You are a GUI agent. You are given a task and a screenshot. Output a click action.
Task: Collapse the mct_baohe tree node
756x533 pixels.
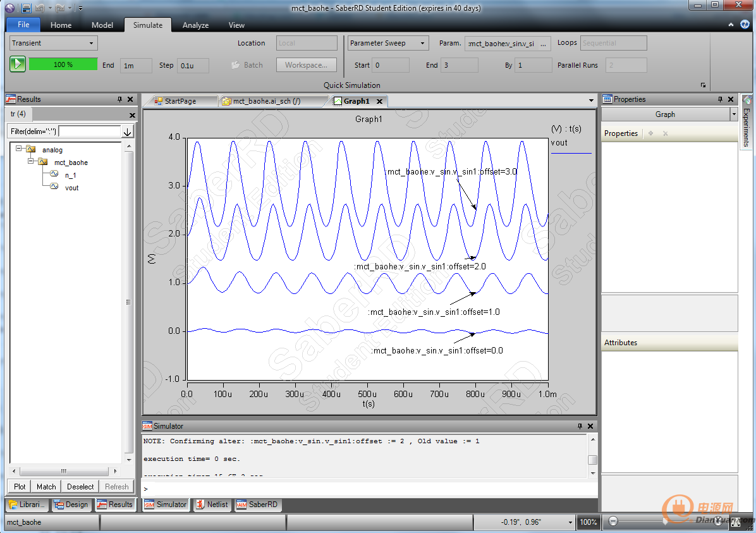(31, 161)
